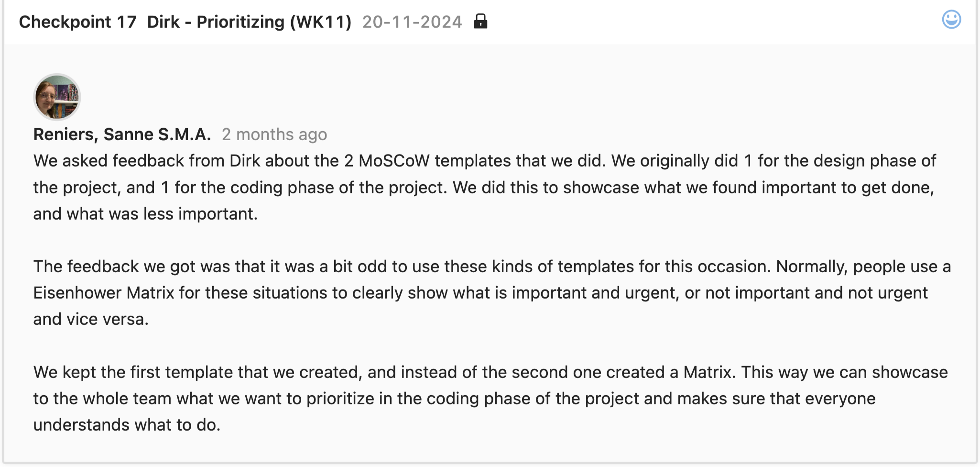The image size is (980, 467).
Task: Click the phrase 'and vice versa.'
Action: click(x=91, y=319)
